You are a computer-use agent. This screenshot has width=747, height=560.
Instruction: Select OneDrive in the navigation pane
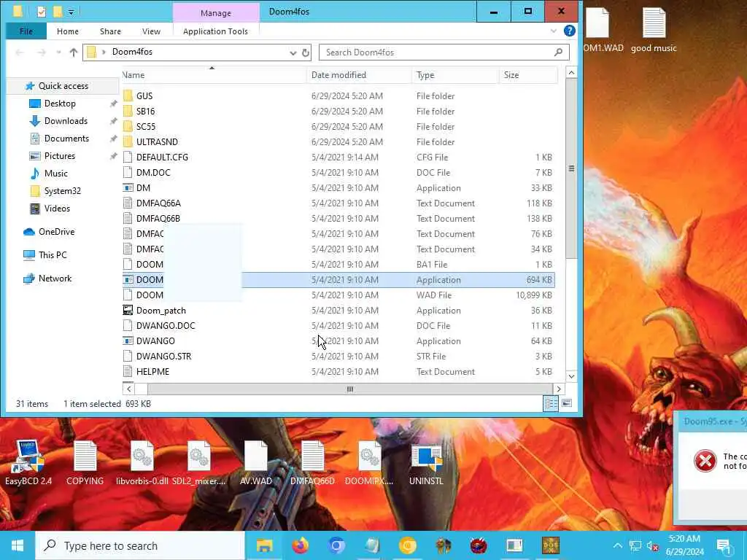tap(56, 232)
